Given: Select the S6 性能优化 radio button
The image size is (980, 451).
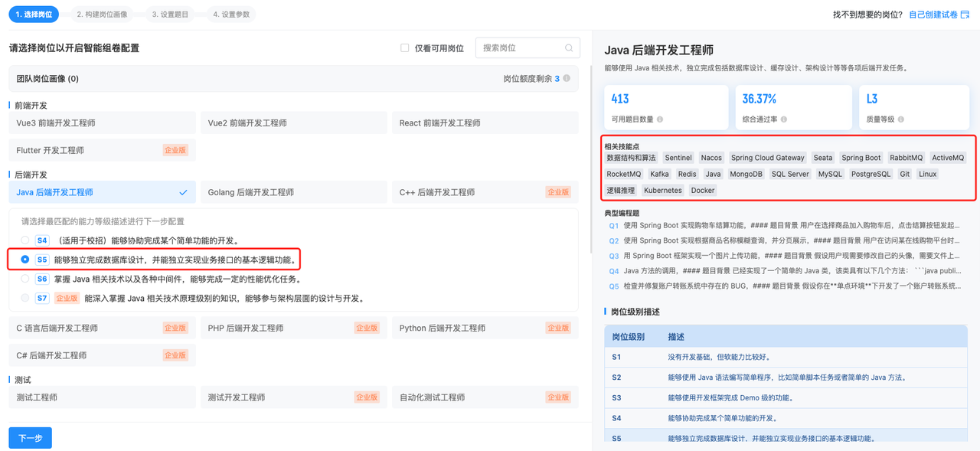Looking at the screenshot, I should [x=25, y=279].
